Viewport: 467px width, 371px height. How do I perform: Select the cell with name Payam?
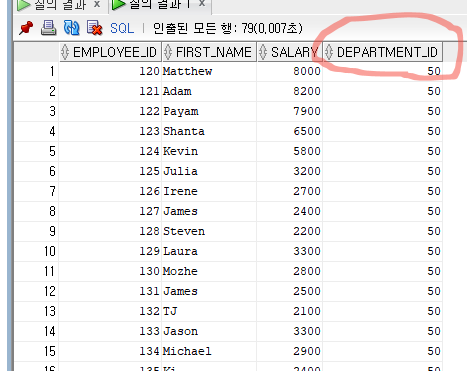[x=209, y=111]
